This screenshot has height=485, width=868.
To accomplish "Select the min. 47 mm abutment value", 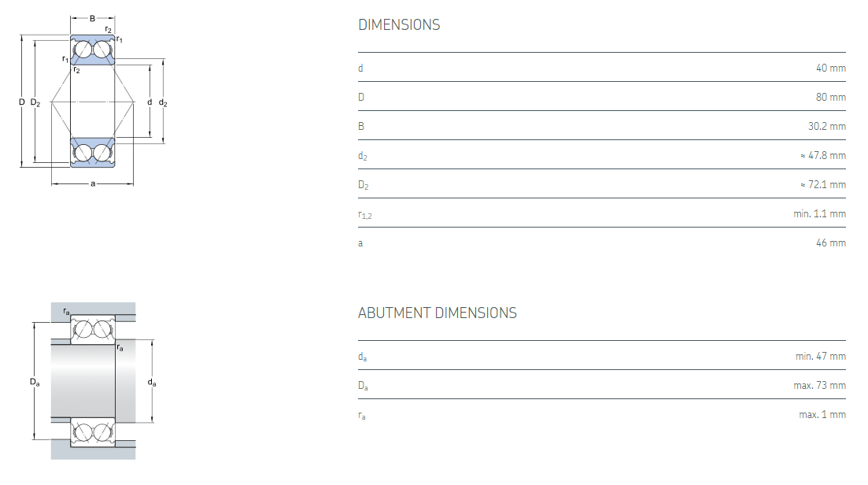I will click(x=820, y=357).
